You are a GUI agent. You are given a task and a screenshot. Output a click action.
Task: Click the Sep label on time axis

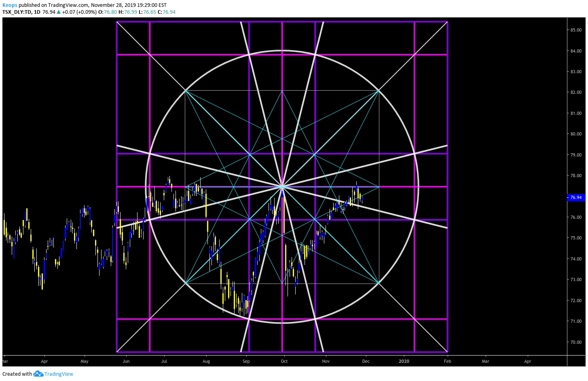(x=246, y=361)
